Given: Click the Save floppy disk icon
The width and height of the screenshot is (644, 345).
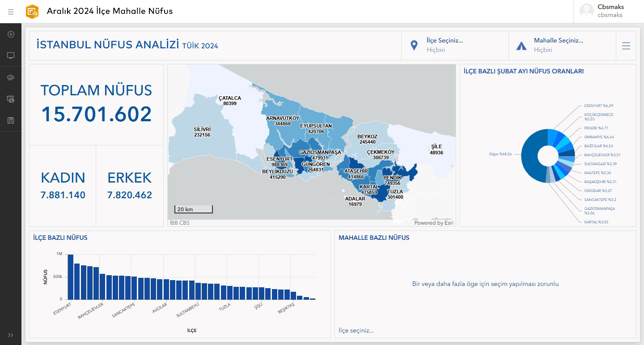Looking at the screenshot, I should (11, 120).
